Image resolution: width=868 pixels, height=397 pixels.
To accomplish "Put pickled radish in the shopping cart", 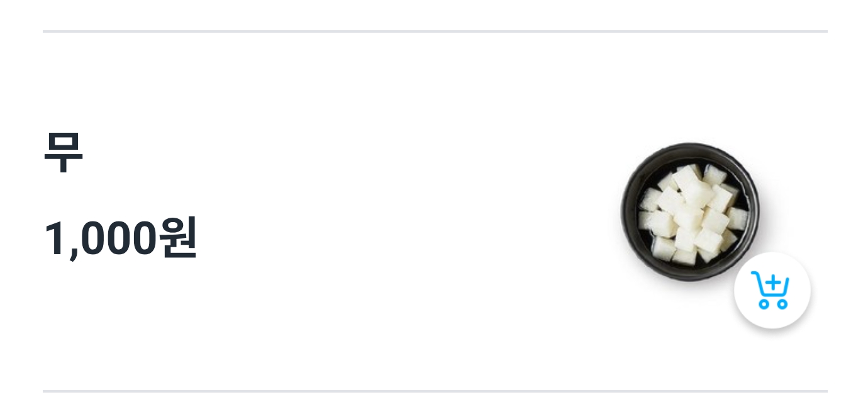I will (772, 290).
